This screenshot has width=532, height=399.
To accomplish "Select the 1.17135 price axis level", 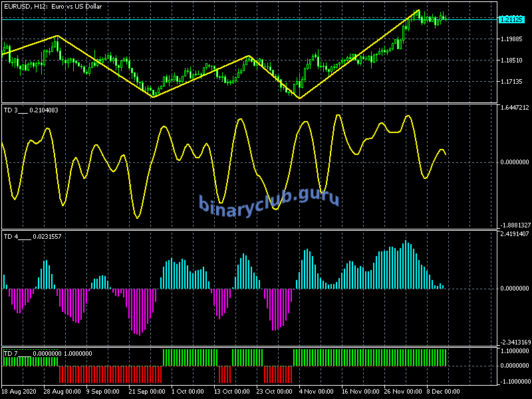I will 513,82.
